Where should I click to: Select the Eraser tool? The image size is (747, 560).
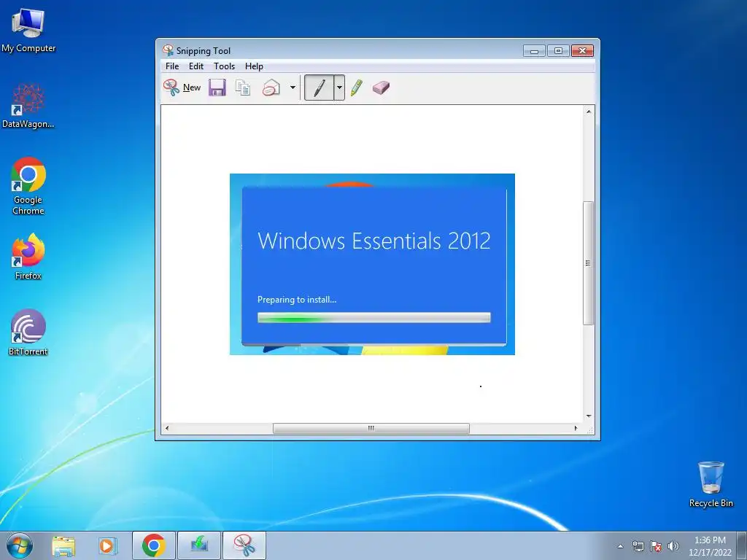(x=381, y=87)
